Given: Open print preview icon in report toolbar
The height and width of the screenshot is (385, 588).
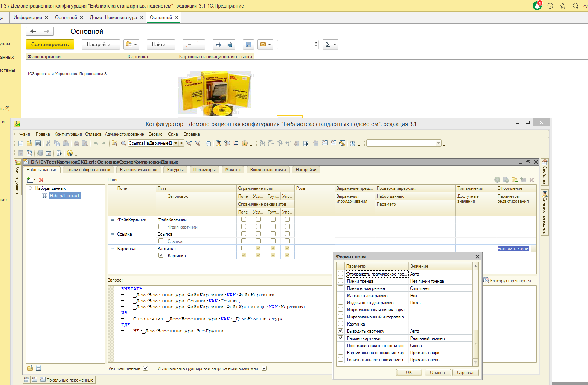Looking at the screenshot, I should pyautogui.click(x=230, y=44).
